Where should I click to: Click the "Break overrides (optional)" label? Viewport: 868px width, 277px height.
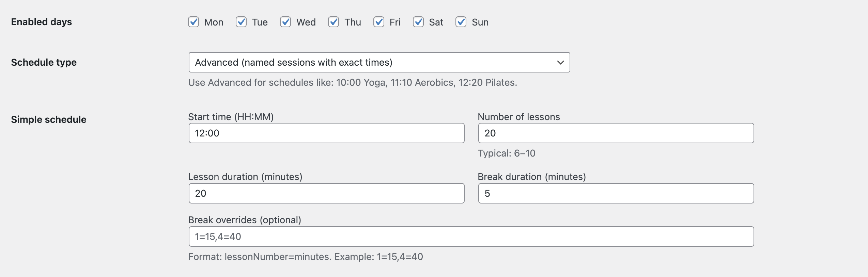click(x=245, y=220)
